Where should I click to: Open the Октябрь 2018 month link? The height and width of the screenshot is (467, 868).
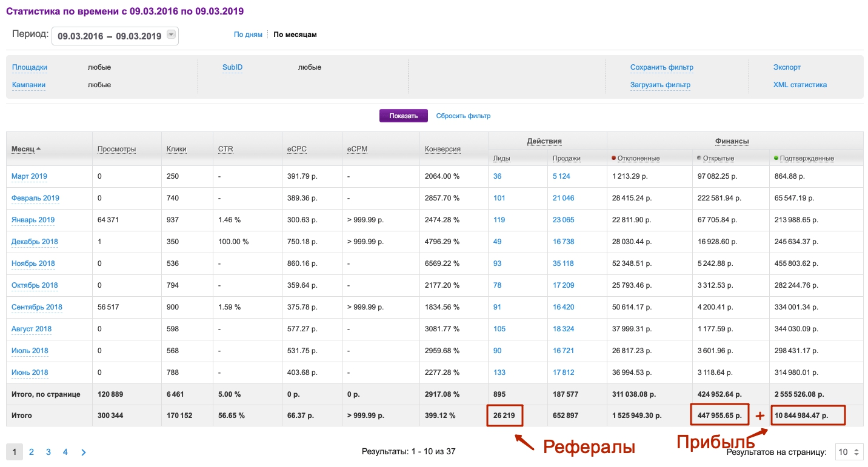pyautogui.click(x=35, y=285)
